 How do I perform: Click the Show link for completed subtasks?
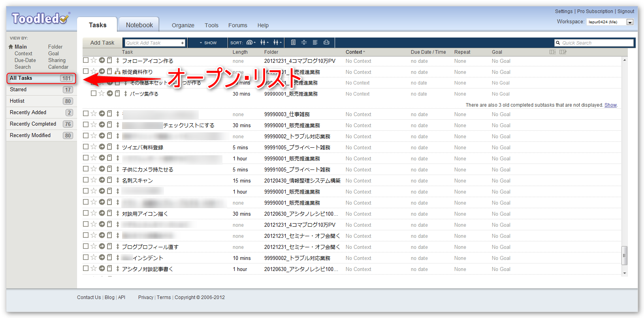[x=610, y=105]
